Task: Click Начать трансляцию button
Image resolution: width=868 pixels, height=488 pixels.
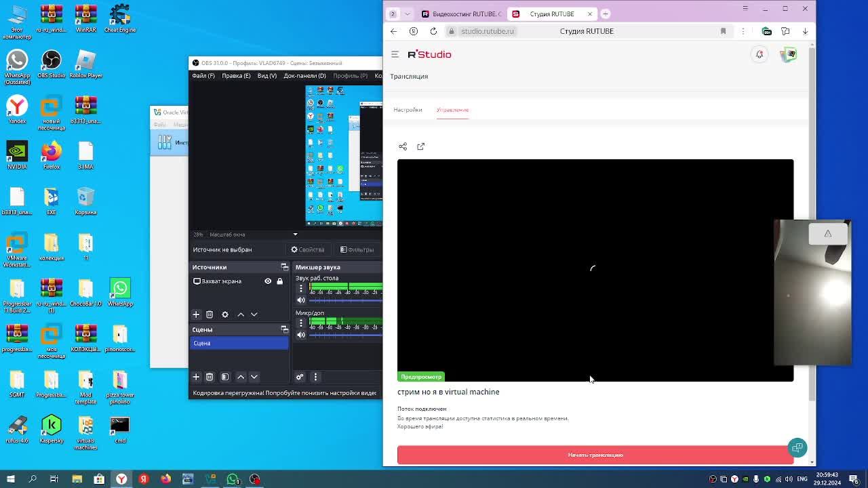Action: [x=595, y=455]
